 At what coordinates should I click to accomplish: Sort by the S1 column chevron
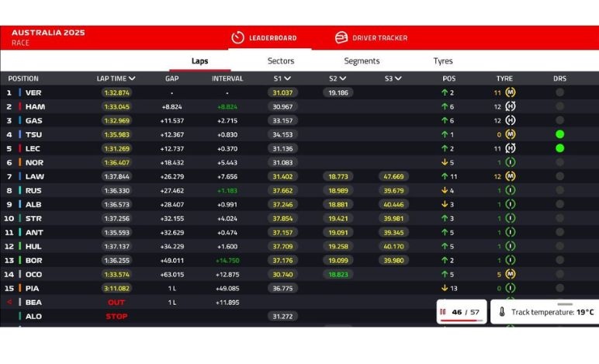[287, 78]
